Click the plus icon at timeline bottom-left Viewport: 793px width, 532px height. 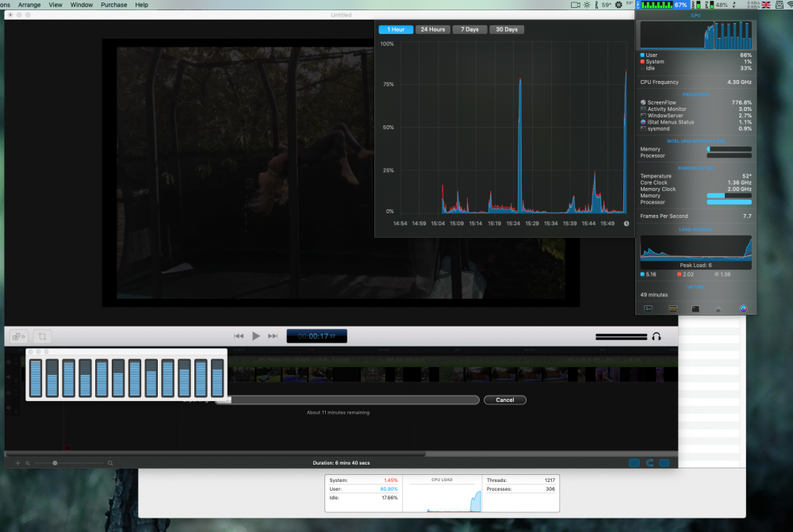click(17, 463)
